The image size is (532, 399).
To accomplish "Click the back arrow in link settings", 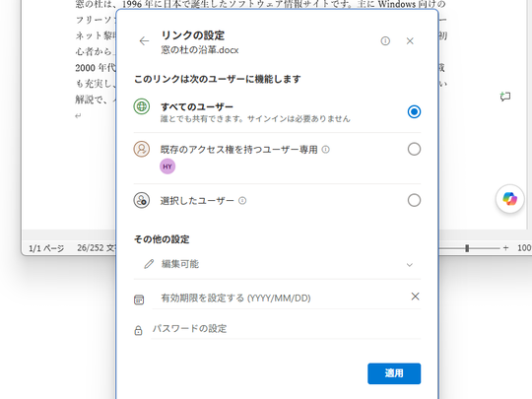I will [144, 41].
